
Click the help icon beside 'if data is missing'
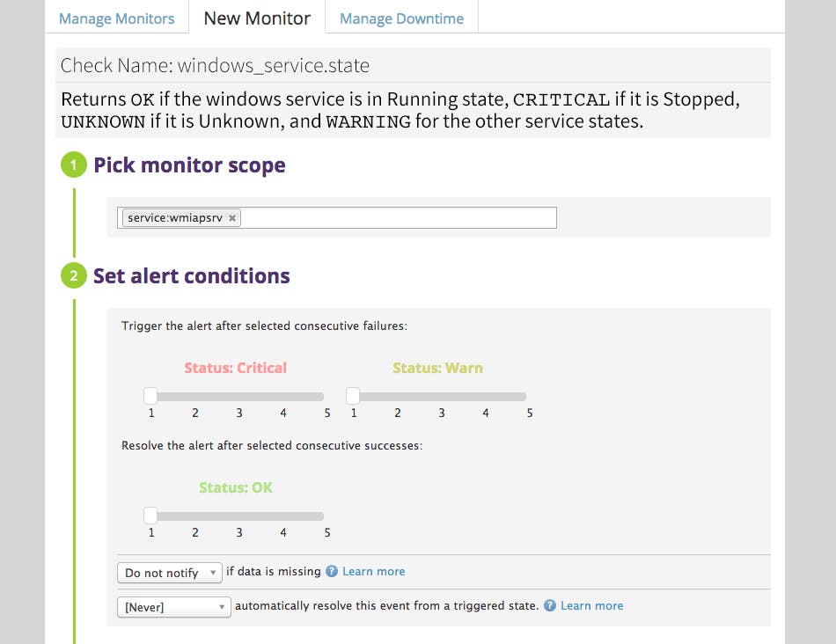[334, 572]
